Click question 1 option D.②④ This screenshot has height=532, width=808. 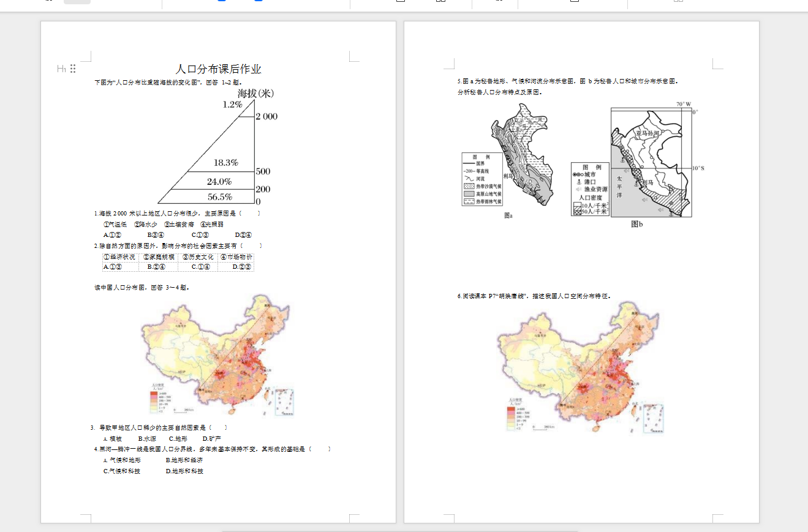pyautogui.click(x=243, y=234)
